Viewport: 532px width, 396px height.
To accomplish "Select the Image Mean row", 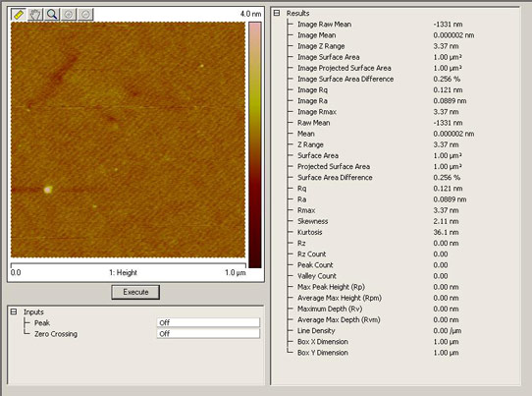I will point(386,35).
